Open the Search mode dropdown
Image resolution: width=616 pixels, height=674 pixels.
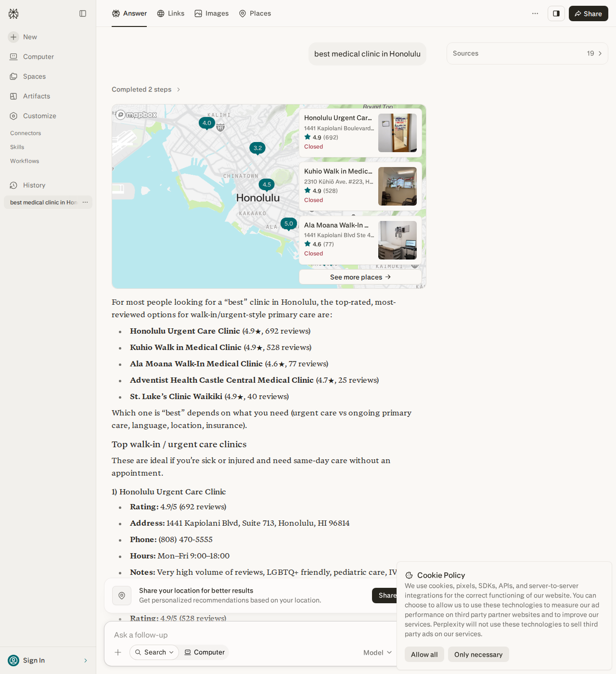(x=154, y=652)
